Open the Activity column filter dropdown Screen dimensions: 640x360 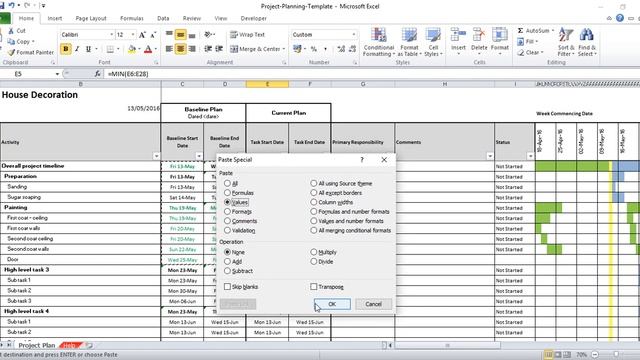point(156,156)
